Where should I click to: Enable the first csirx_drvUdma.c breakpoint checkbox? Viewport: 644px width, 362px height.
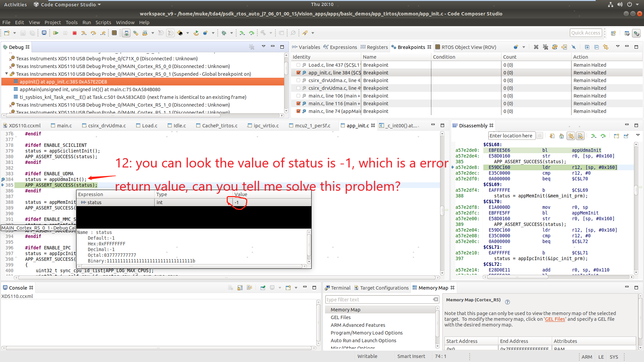(299, 80)
